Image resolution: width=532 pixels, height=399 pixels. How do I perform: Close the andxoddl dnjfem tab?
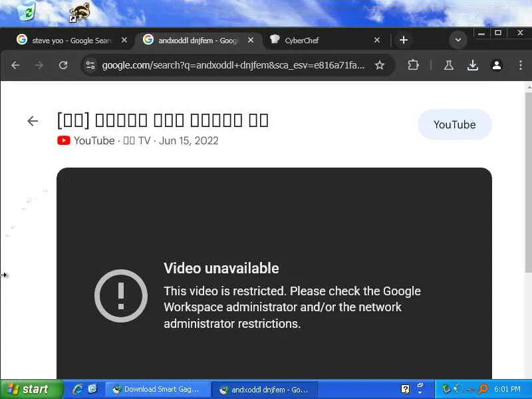[251, 40]
